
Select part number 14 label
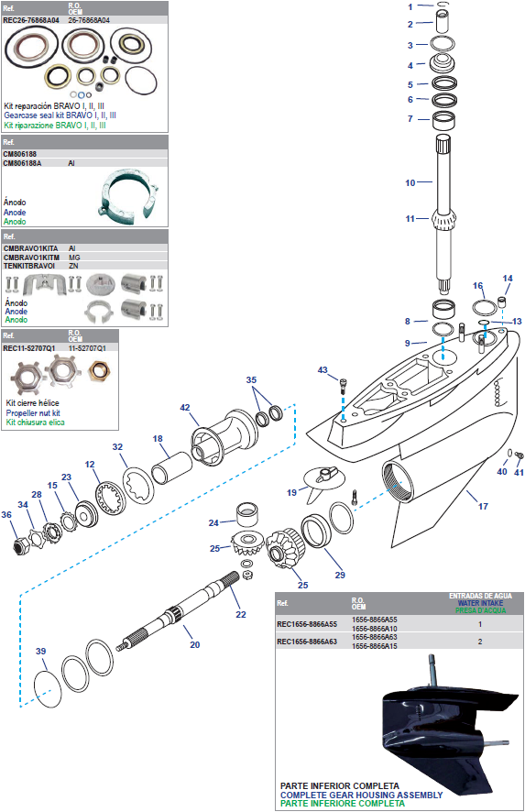pos(508,279)
